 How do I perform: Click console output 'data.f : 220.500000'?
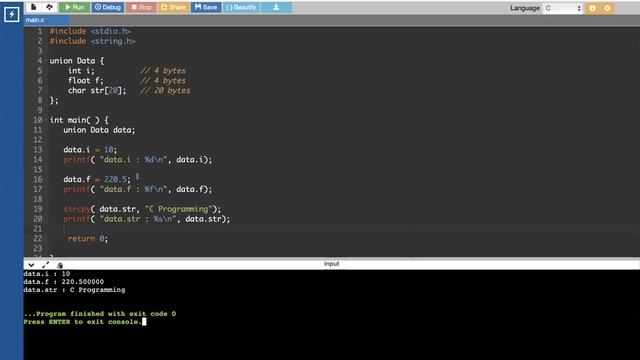click(64, 282)
